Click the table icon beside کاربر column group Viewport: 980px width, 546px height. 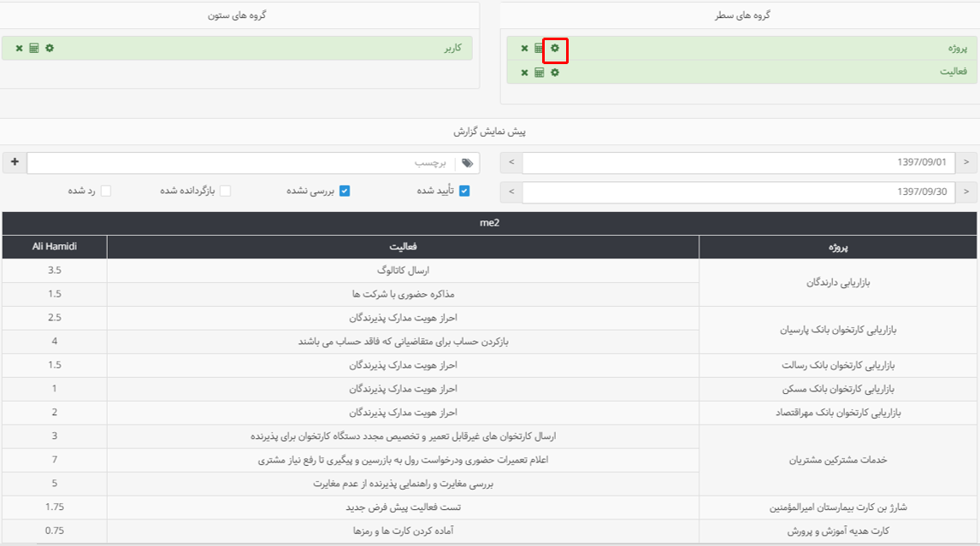coord(33,49)
